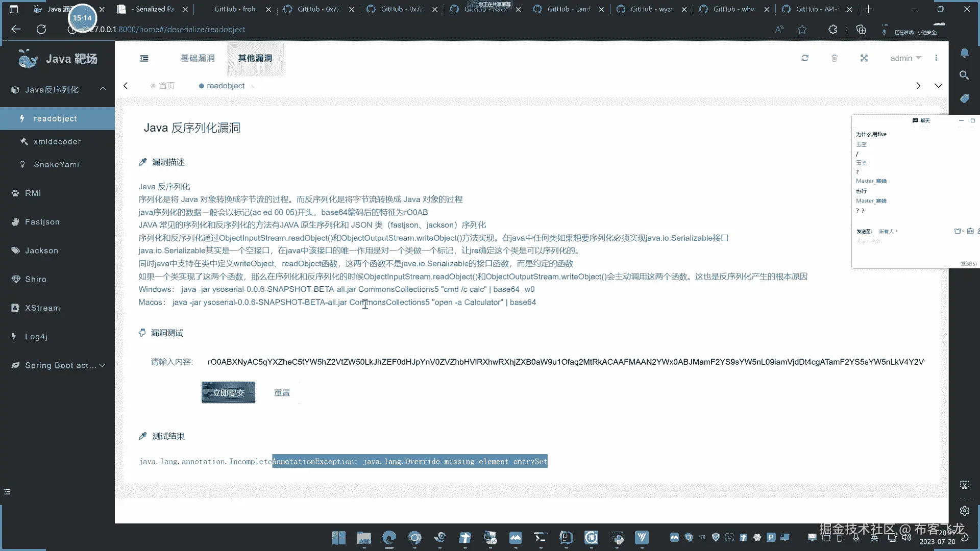Open the browser extensions puzzle icon
Screen dimensions: 980x551
tap(833, 30)
